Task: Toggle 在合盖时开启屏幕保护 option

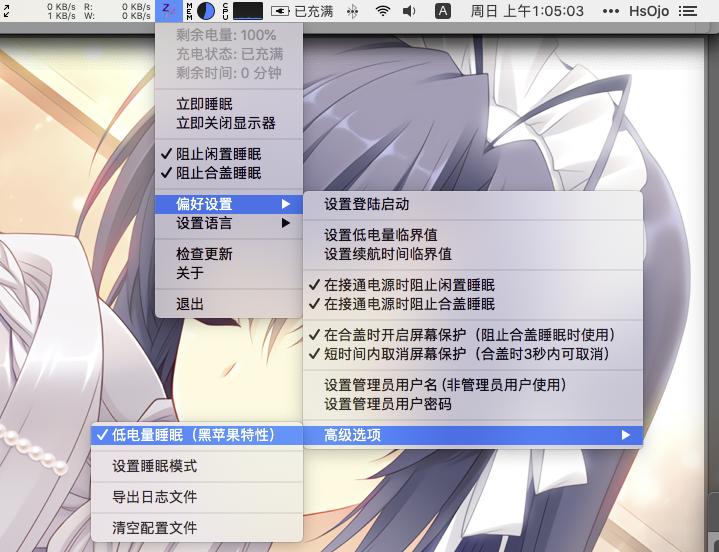Action: pos(473,335)
